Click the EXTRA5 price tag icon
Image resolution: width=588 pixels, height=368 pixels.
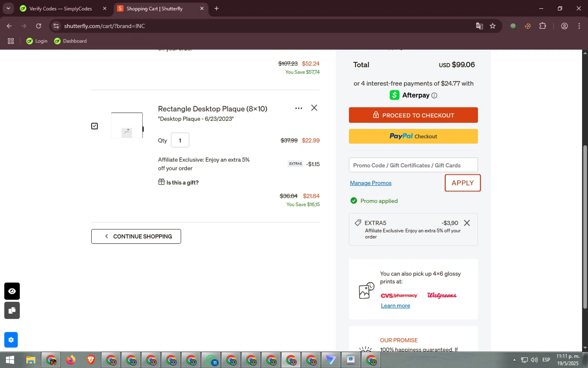click(x=358, y=223)
